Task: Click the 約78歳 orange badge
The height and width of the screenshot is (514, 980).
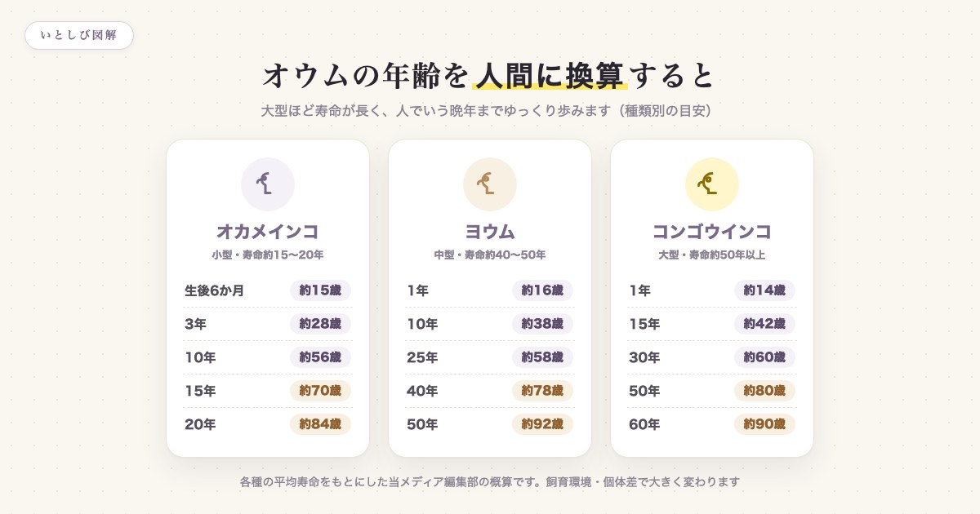Action: click(542, 391)
